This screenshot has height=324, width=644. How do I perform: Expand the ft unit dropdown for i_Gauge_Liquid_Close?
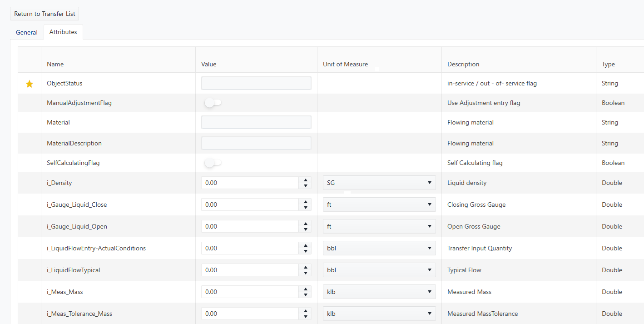379,204
